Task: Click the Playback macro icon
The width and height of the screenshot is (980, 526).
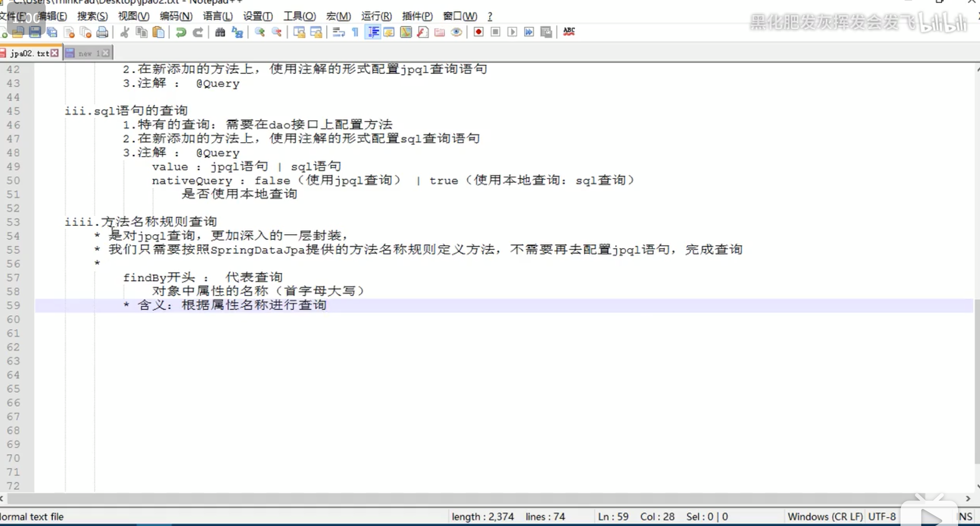Action: coord(512,32)
